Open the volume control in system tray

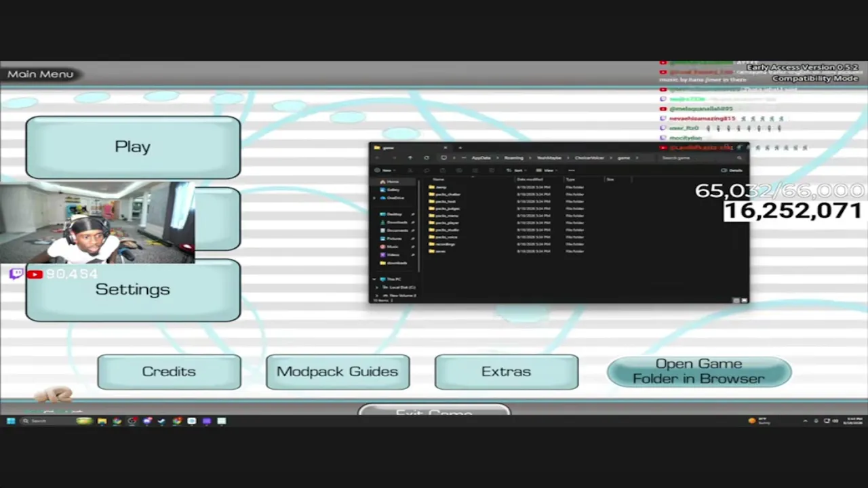pos(835,421)
